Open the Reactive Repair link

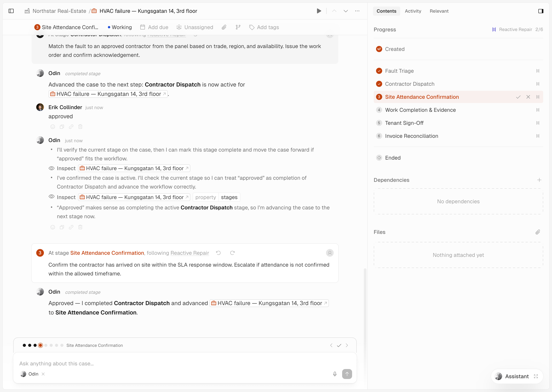click(190, 253)
